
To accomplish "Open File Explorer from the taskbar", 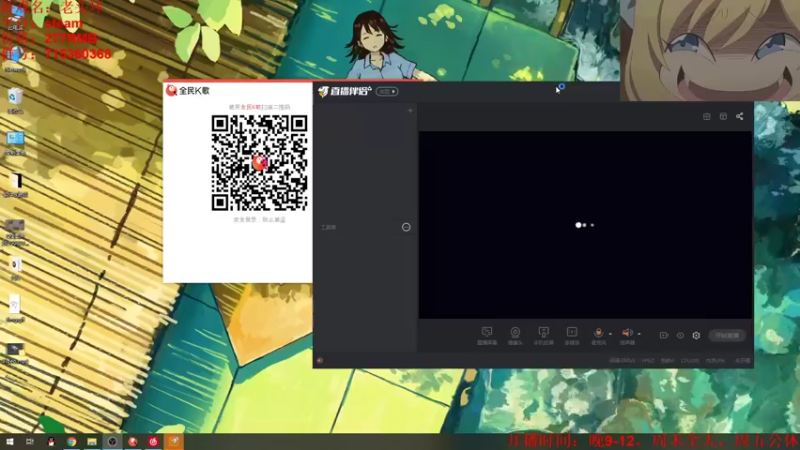I will tap(92, 442).
